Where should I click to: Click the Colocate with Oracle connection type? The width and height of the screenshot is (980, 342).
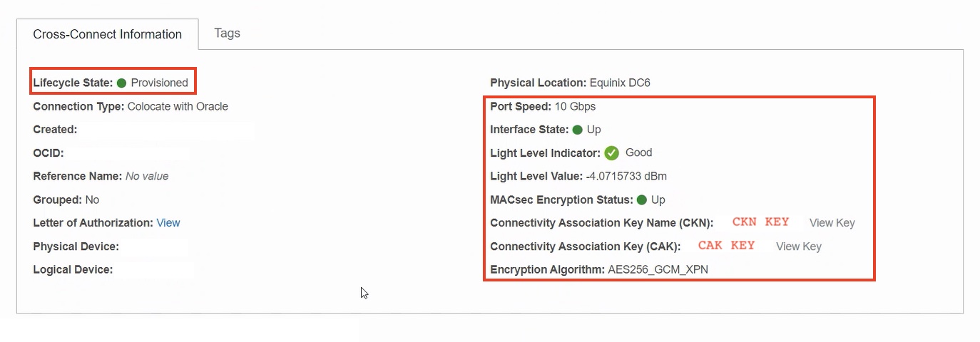(x=178, y=106)
